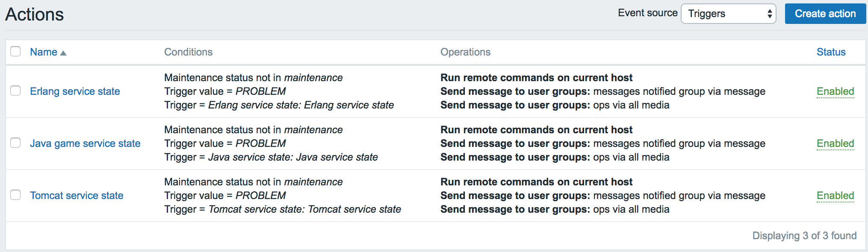Click the Erlang trigger condition text
This screenshot has height=252, width=868.
tap(279, 105)
